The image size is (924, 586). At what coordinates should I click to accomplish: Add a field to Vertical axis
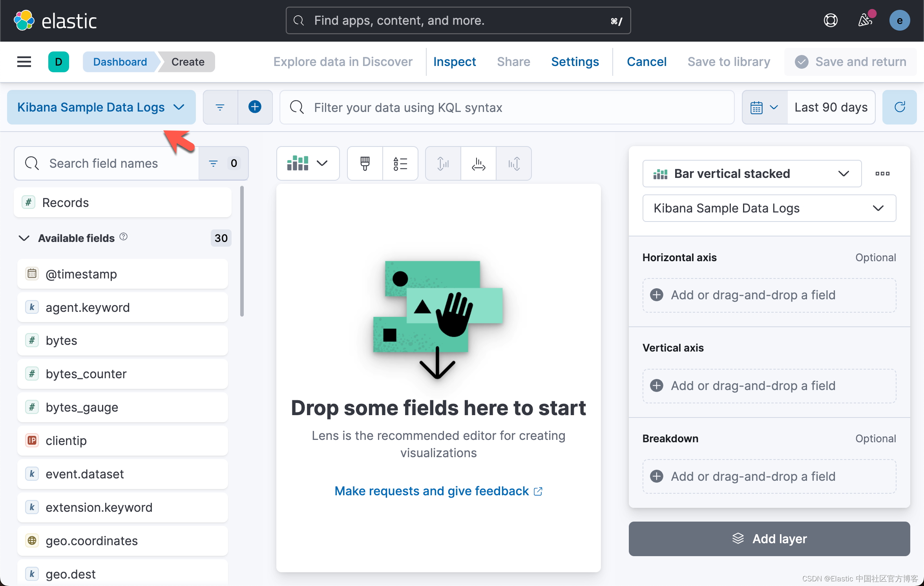click(x=769, y=386)
